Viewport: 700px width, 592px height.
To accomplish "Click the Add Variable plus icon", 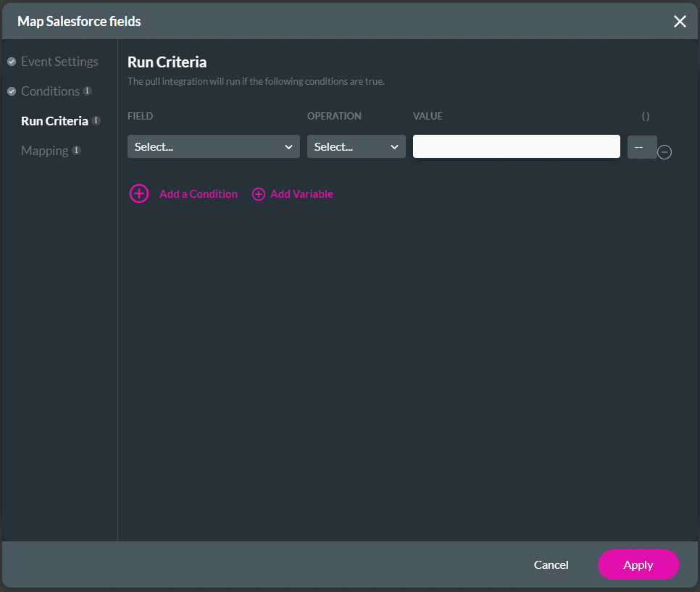I will (x=259, y=194).
